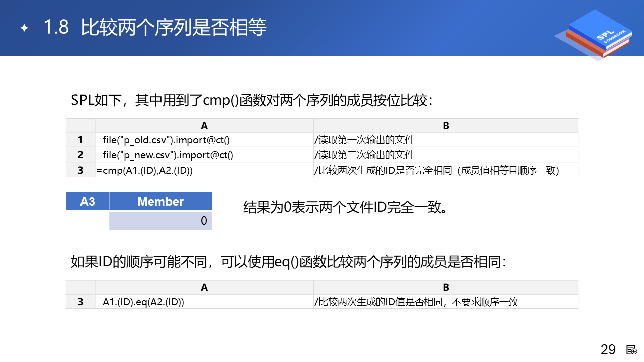Select the text "结果为0表示两个文件ID完全一致。"
Image resolution: width=644 pixels, height=362 pixels.
coord(345,207)
